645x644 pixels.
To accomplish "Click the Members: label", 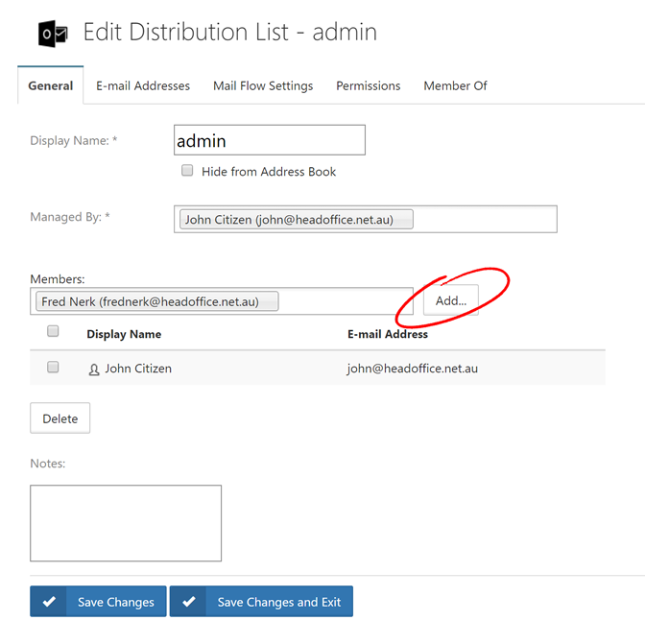I will click(x=58, y=279).
